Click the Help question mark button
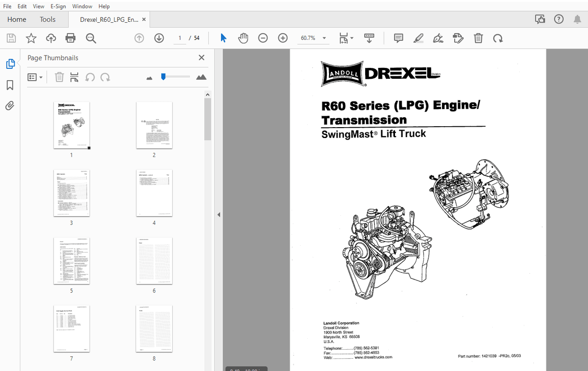588x371 pixels. click(559, 19)
